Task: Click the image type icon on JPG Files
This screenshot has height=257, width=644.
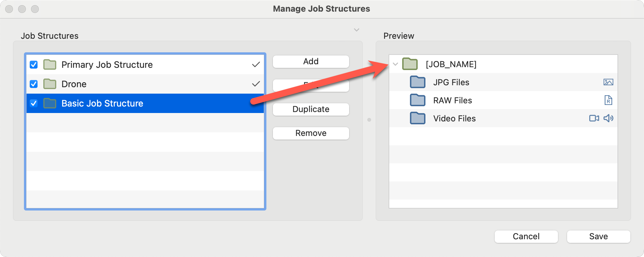Action: pyautogui.click(x=608, y=82)
